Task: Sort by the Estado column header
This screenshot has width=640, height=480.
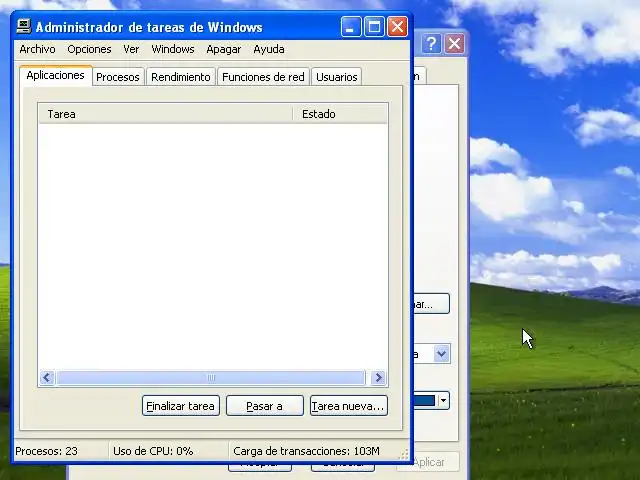Action: coord(340,114)
